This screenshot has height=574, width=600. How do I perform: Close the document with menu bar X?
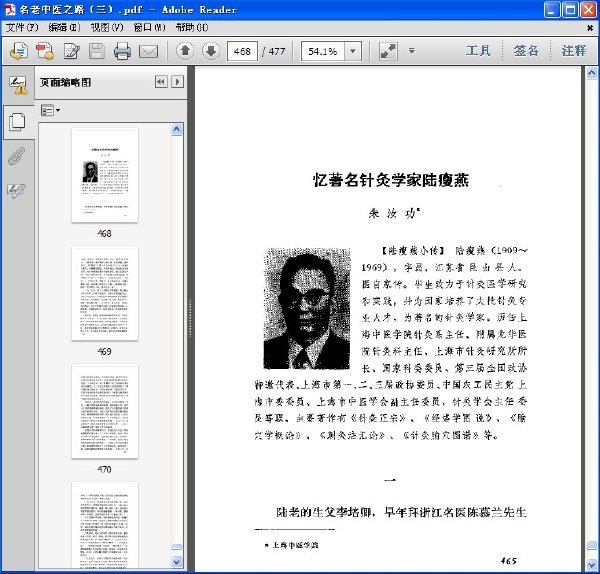590,28
